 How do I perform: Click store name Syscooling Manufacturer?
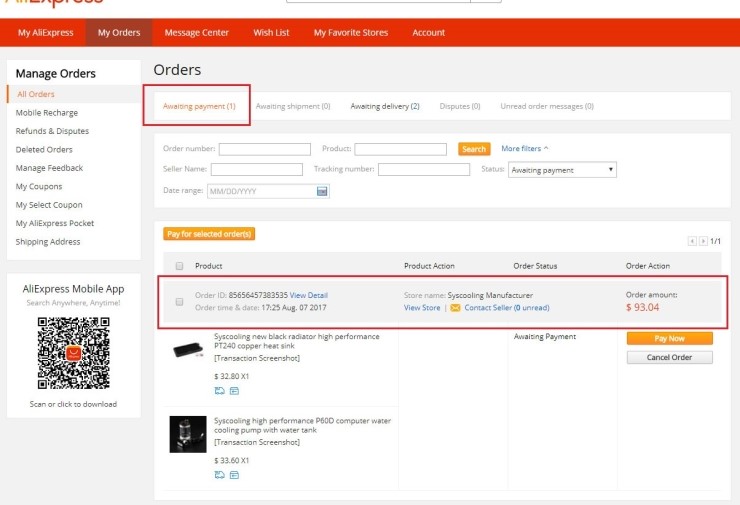click(490, 295)
